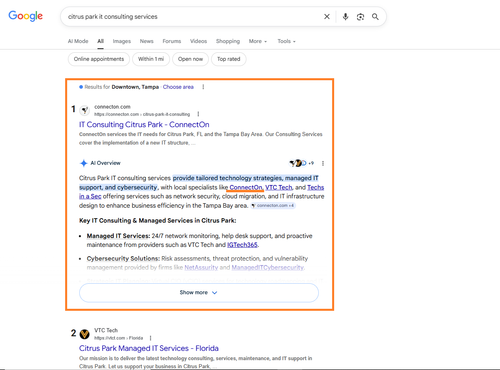Switch to News tab
Screen dimensions: 500x370
coord(146,41)
